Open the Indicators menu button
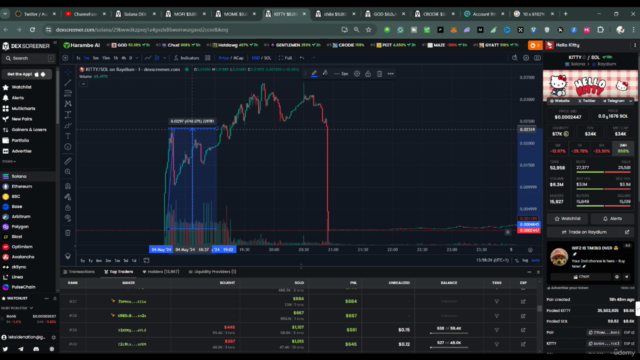Image resolution: width=640 pixels, height=360 pixels. (x=187, y=58)
